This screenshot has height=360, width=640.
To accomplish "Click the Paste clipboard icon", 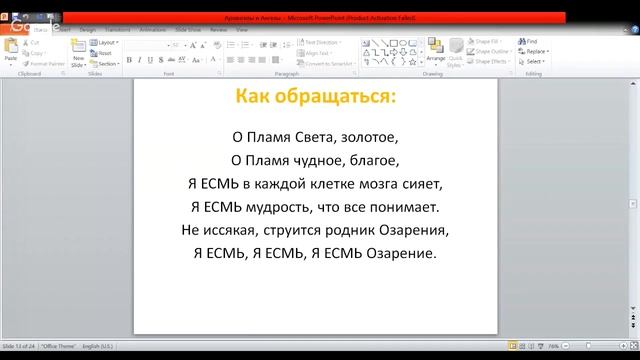I will point(11,46).
